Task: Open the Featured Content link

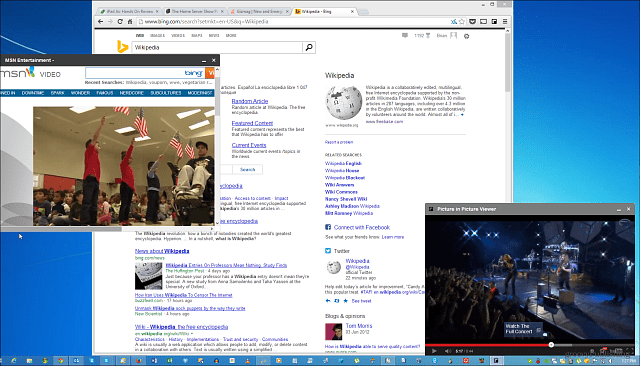Action: (x=252, y=123)
